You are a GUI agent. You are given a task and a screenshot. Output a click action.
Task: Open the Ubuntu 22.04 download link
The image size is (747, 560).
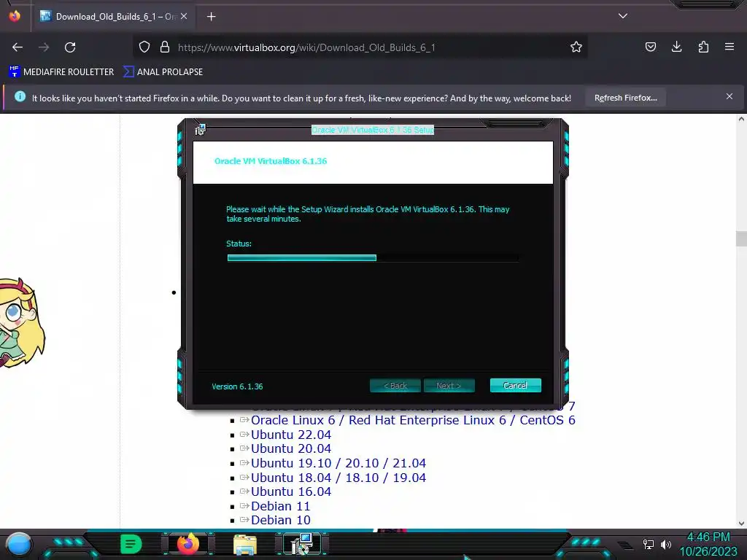291,435
